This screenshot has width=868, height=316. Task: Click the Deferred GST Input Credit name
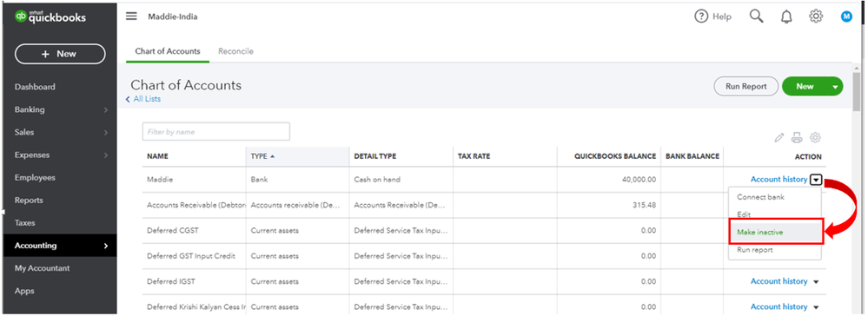[x=191, y=256]
